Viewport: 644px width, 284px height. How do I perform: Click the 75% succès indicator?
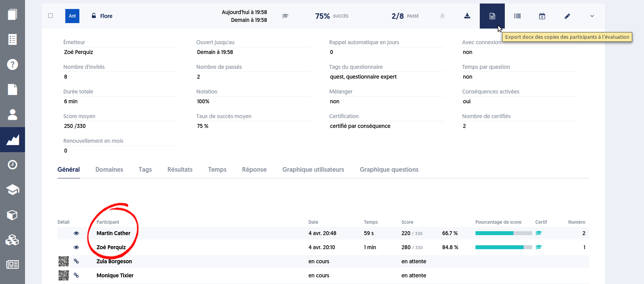click(x=332, y=16)
